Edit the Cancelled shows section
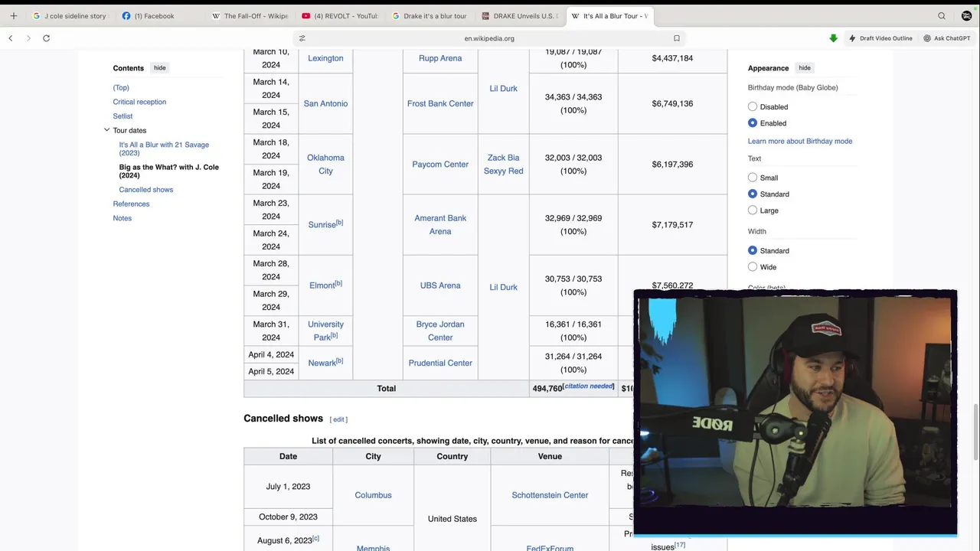Screen dimensions: 980x551 [338, 419]
